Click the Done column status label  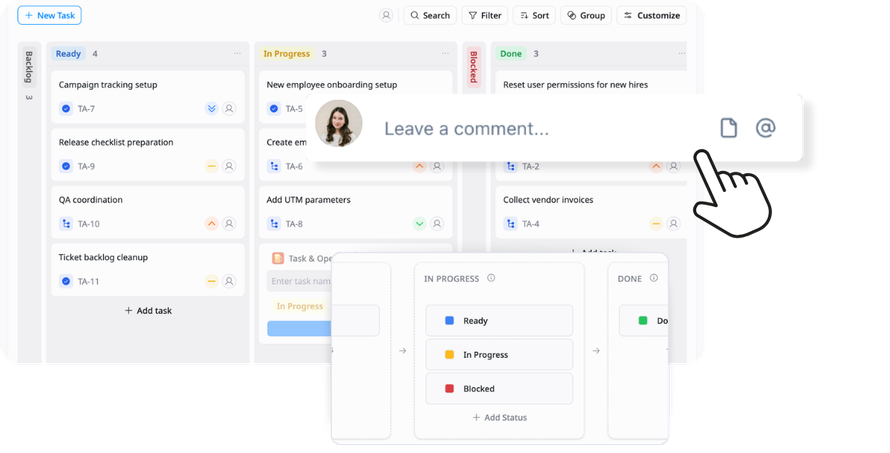(x=511, y=53)
